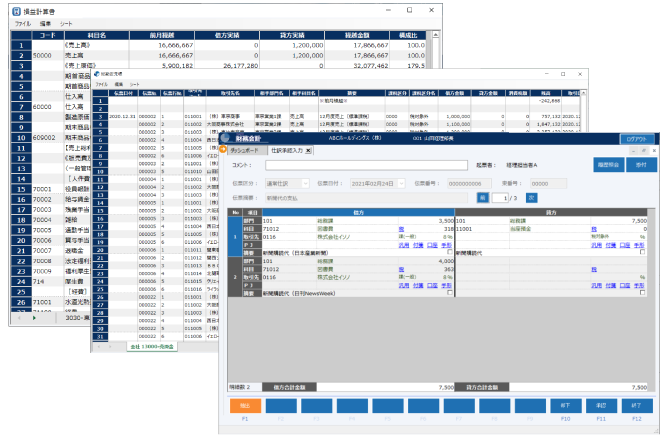Tick the checkbox in 日刊NewsWeek debit row
The image size is (668, 438).
[450, 293]
